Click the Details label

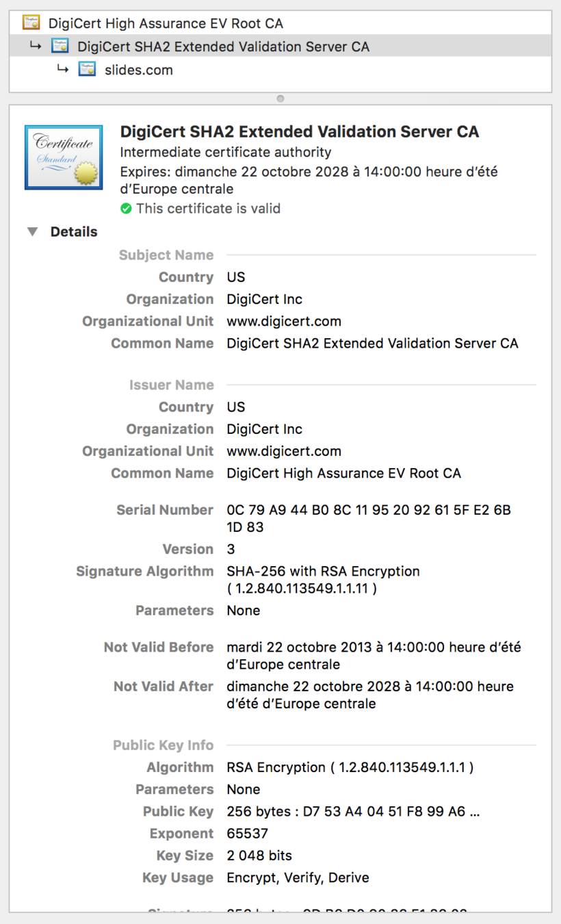click(x=74, y=232)
